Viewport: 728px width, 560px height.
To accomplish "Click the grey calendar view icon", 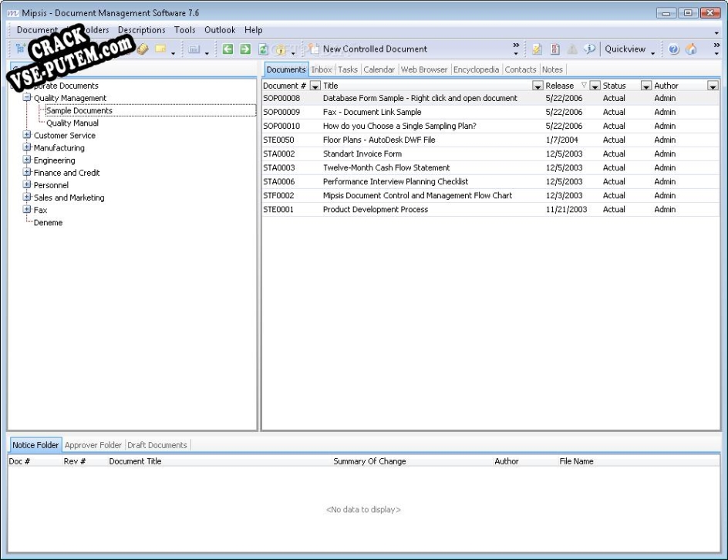I will tap(194, 49).
